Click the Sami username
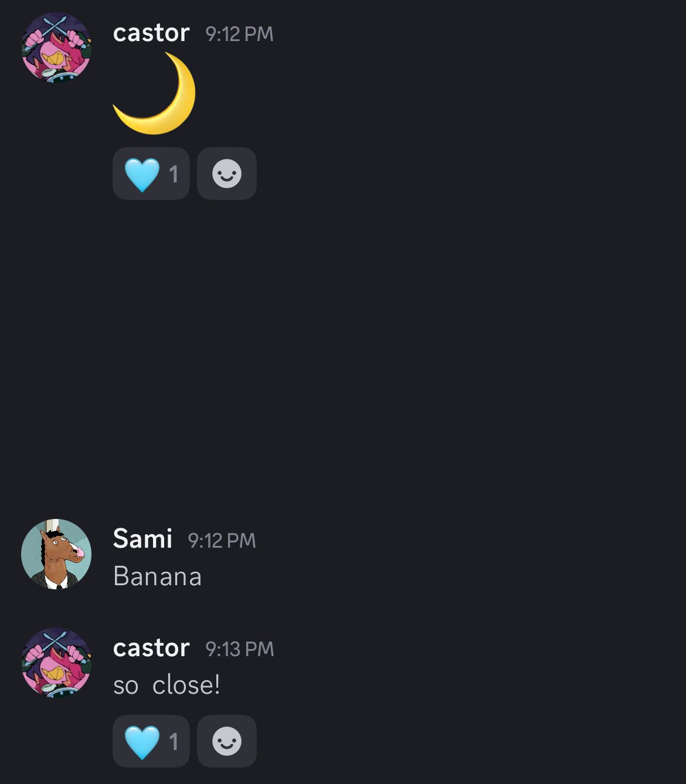The image size is (686, 784). pos(142,539)
